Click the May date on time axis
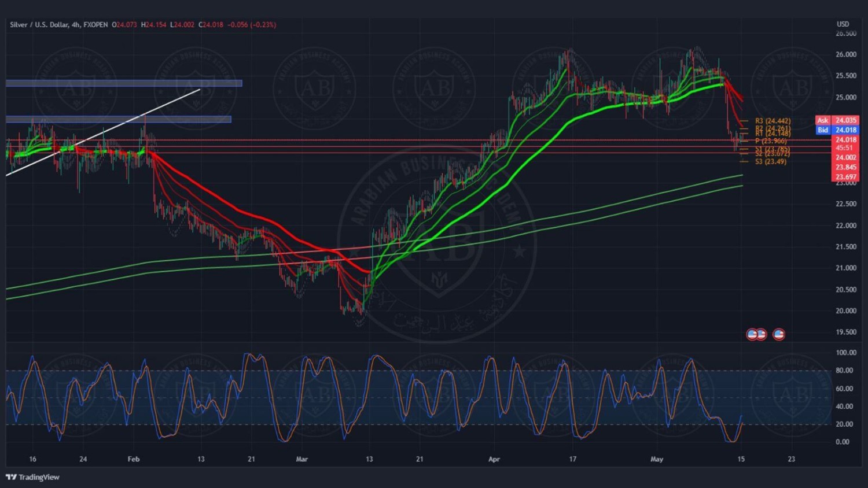The image size is (868, 488). [x=656, y=459]
